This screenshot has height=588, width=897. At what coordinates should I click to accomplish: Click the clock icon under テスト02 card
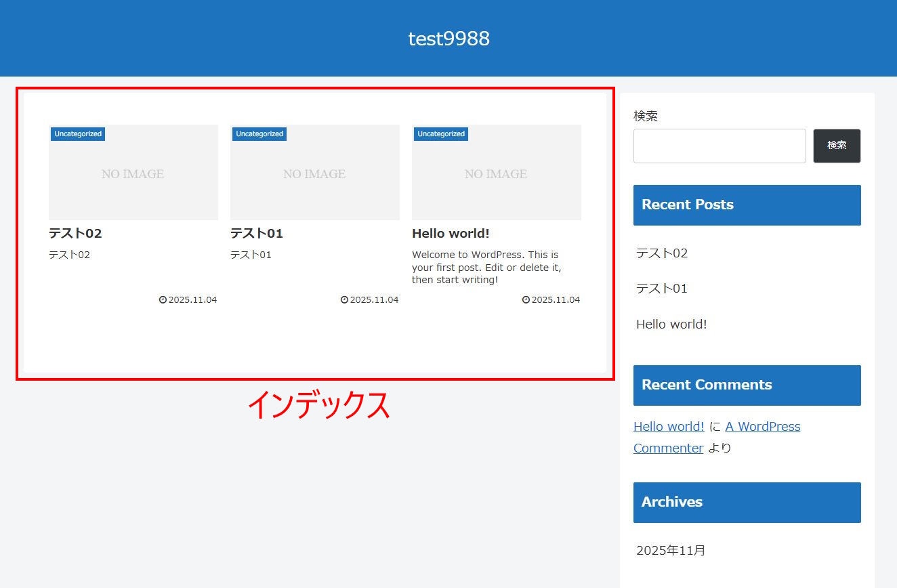point(163,299)
